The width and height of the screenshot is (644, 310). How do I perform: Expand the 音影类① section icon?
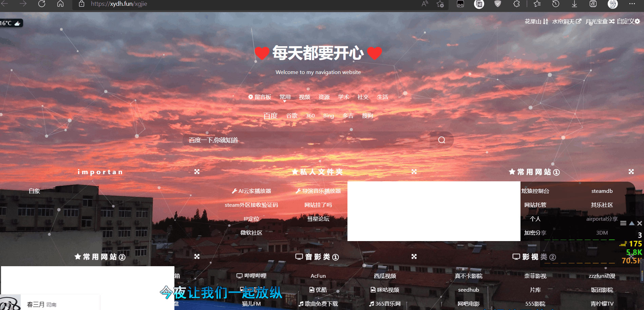pos(414,256)
